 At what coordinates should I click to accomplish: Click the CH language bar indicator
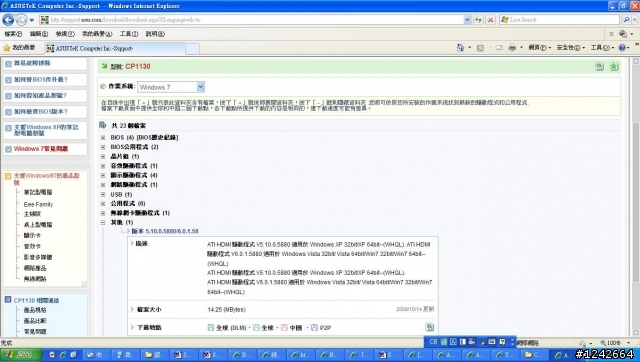pos(433,342)
